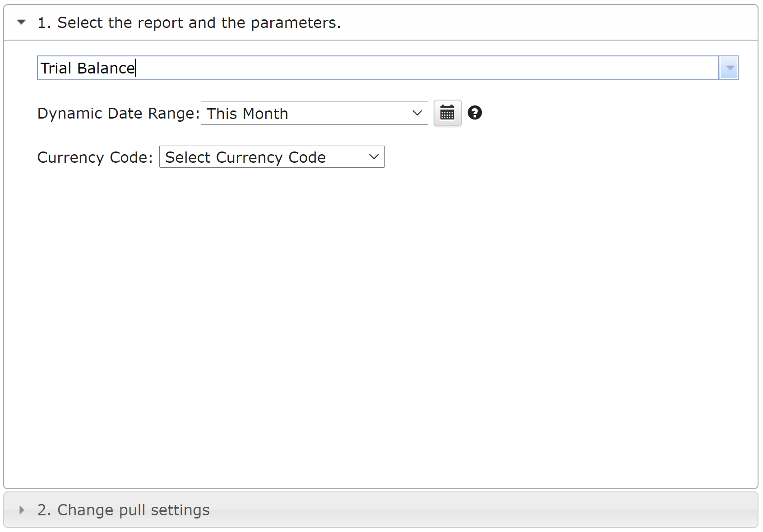Image resolution: width=763 pixels, height=532 pixels.
Task: Open the report selection dropdown arrow
Action: click(x=729, y=68)
